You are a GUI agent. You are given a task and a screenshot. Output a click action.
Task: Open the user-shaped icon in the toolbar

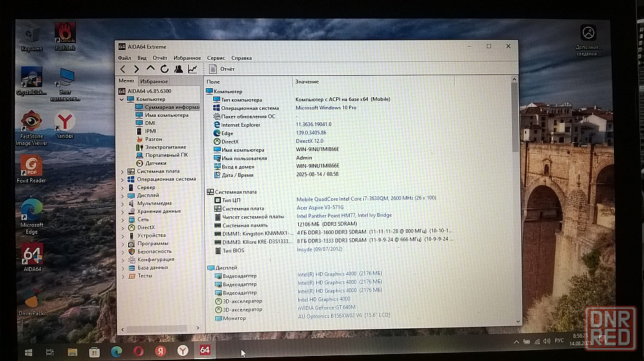tap(178, 69)
